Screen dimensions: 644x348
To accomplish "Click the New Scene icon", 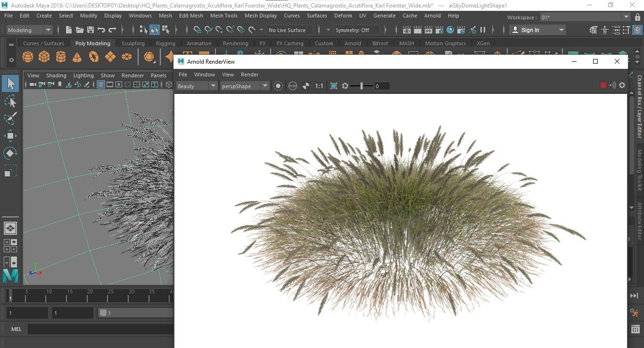I will tap(69, 30).
